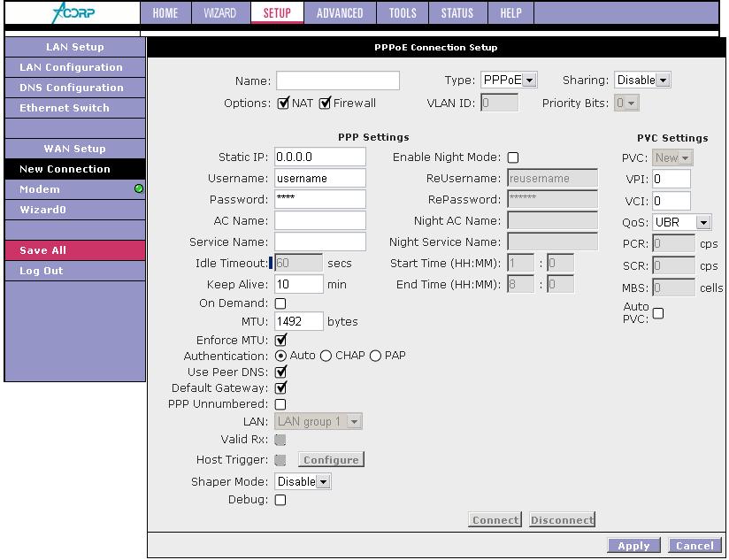Enable the NAT option checkbox
The image size is (729, 560).
point(283,104)
